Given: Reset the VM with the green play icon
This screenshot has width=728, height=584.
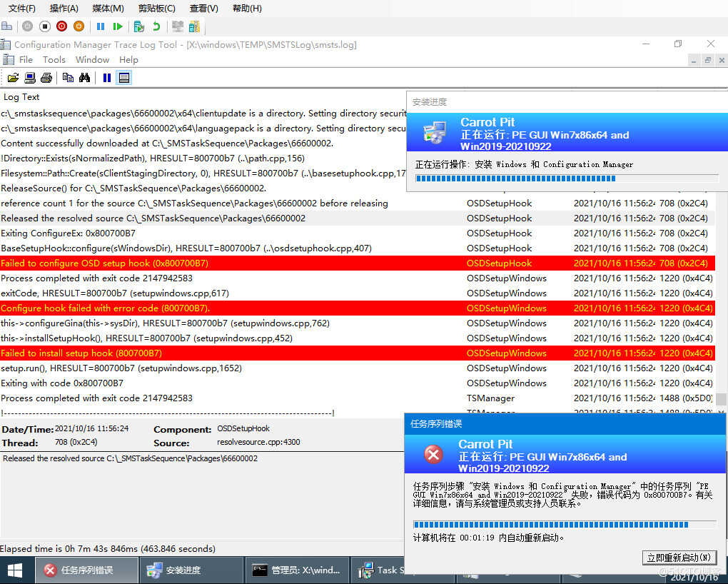Looking at the screenshot, I should [x=118, y=26].
